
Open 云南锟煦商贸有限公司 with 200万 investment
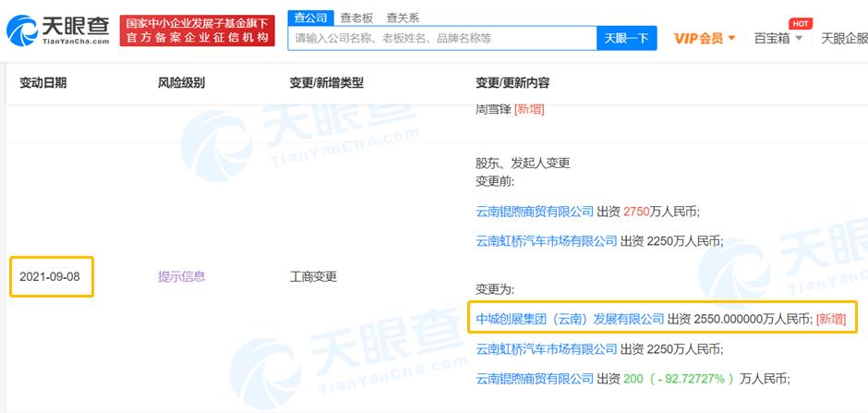[x=535, y=379]
